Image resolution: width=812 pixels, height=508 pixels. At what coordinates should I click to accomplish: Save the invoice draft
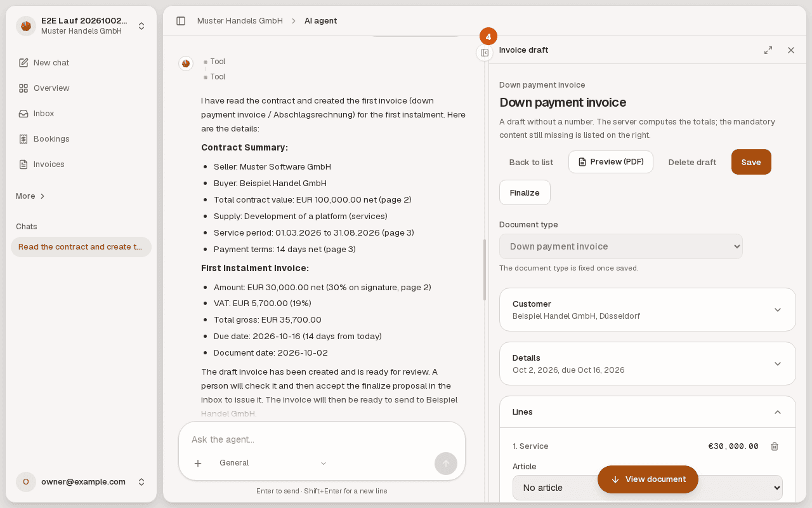[x=751, y=162]
